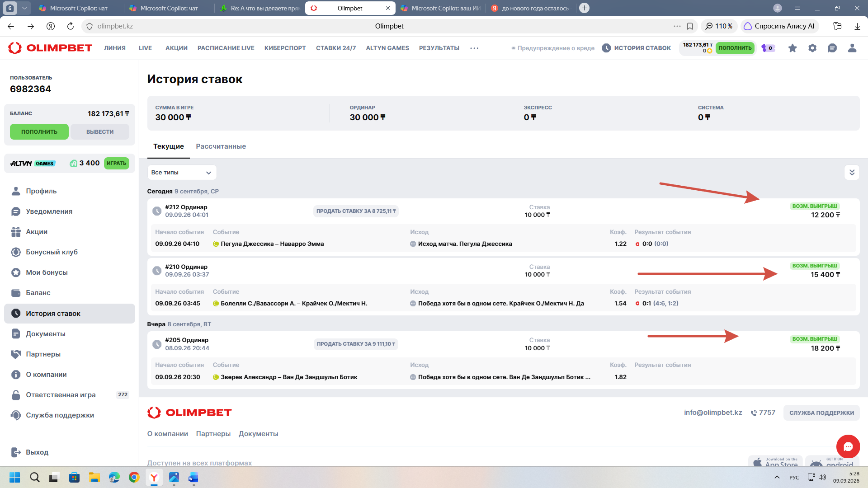The width and height of the screenshot is (868, 488).
Task: Open РЕЗУЛЬТАТЫ menu item
Action: pyautogui.click(x=439, y=48)
